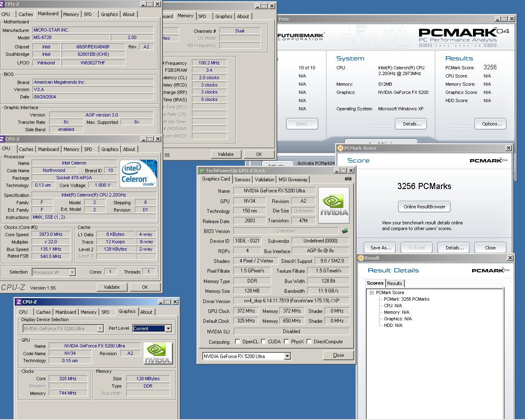Click the GPU-Z screenshot camera icon
Image resolution: width=525 pixels, height=420 pixels.
pos(348,179)
